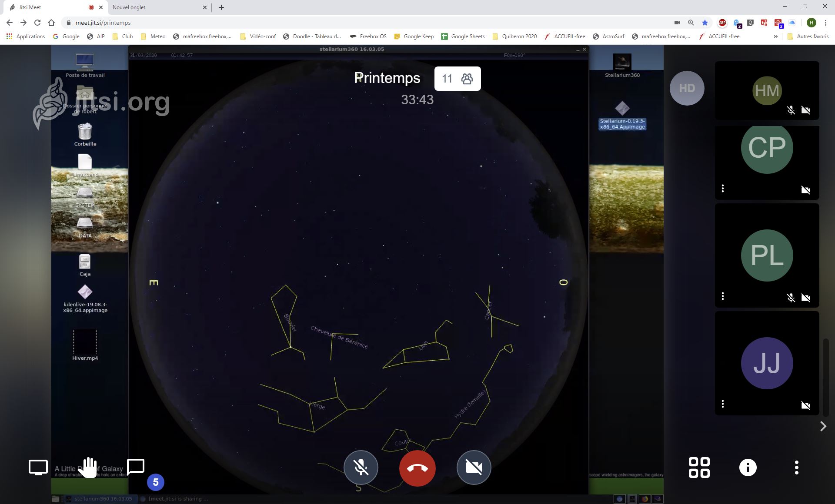Click kdenlive appimage desktop icon
This screenshot has width=835, height=504.
tap(85, 298)
